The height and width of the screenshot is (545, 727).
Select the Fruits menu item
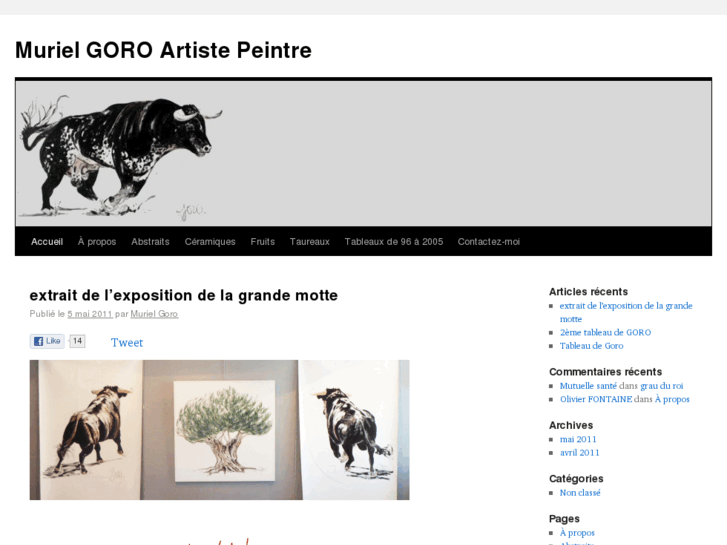pyautogui.click(x=262, y=242)
